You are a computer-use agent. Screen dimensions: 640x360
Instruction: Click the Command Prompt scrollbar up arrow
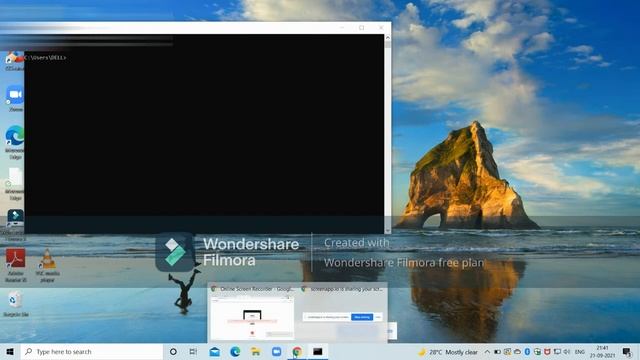point(387,38)
